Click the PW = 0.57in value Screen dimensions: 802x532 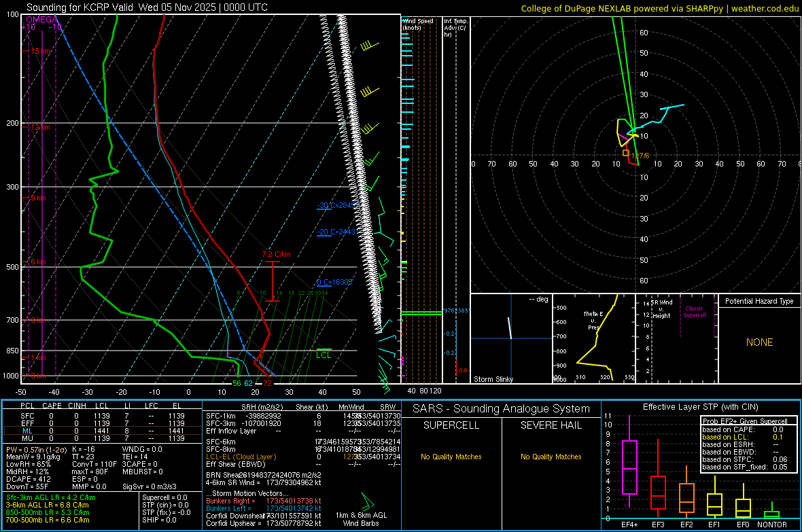tap(35, 449)
